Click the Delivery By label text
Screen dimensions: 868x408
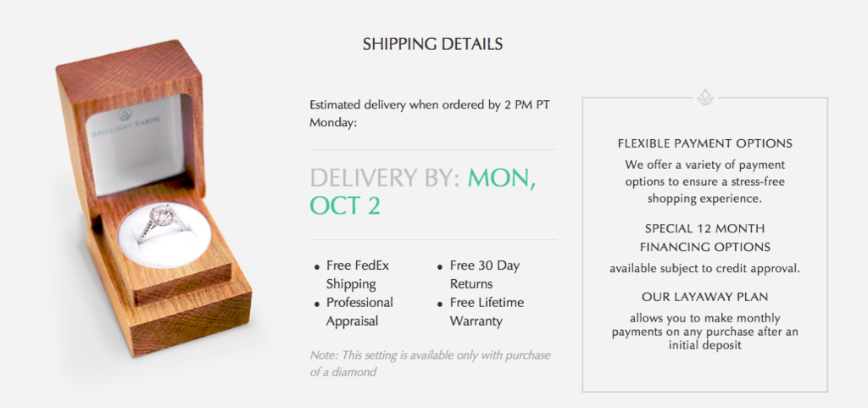[x=386, y=178]
